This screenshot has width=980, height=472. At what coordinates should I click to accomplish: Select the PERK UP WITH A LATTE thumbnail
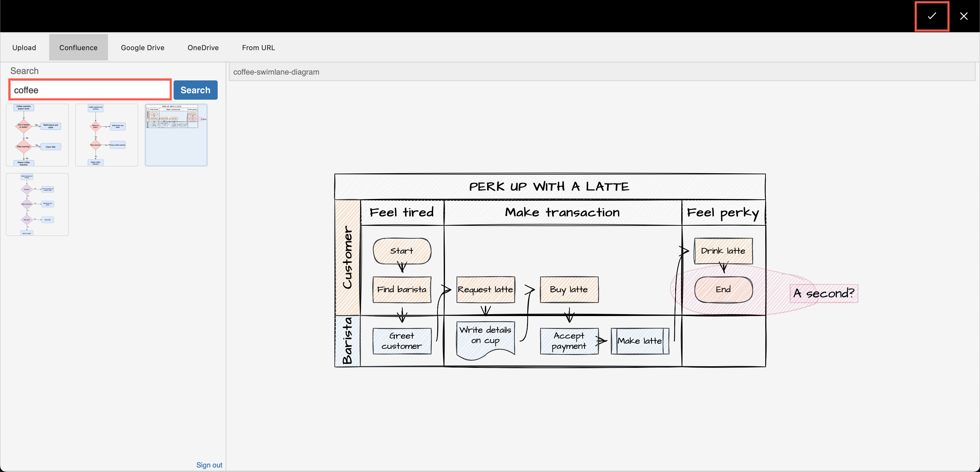click(x=176, y=135)
